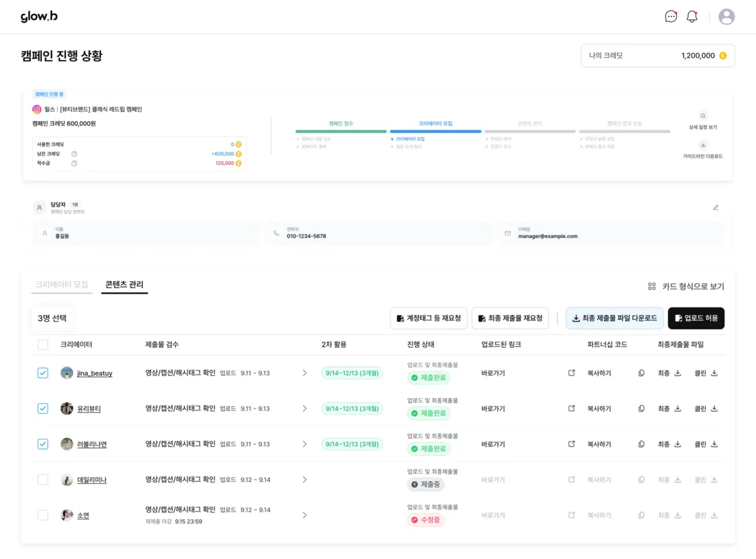This screenshot has width=756, height=559.
Task: Toggle the select-all checkbox in table header
Action: click(x=43, y=344)
